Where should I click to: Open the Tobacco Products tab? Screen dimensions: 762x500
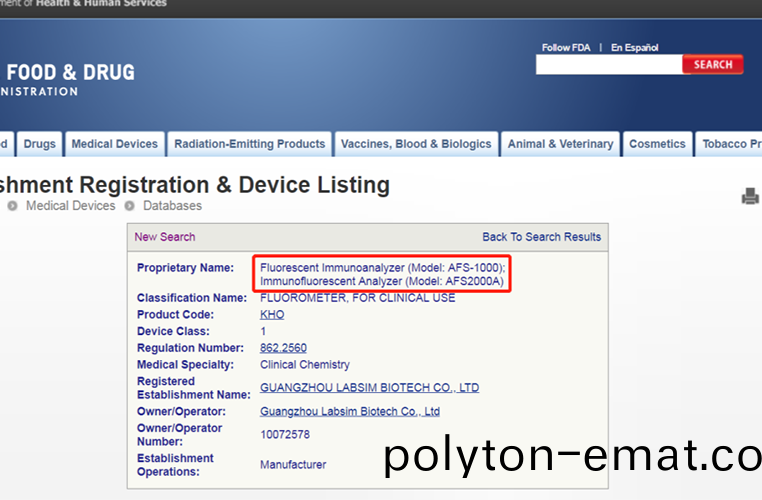point(729,144)
